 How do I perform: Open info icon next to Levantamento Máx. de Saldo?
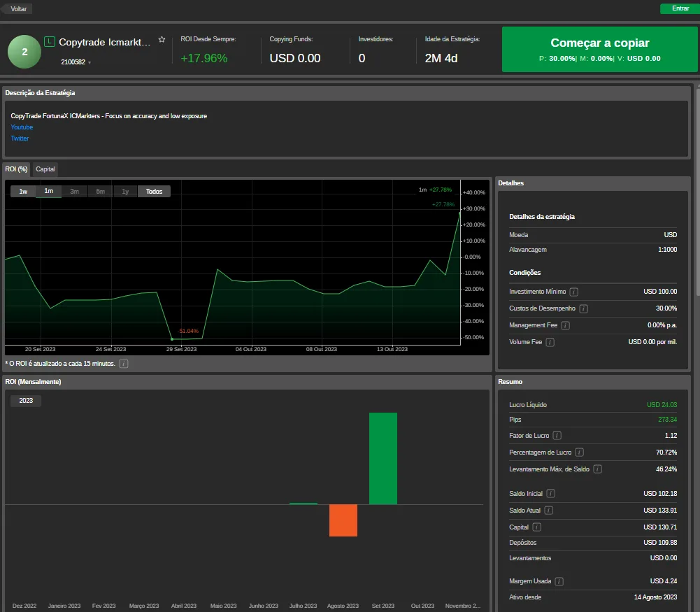(598, 469)
